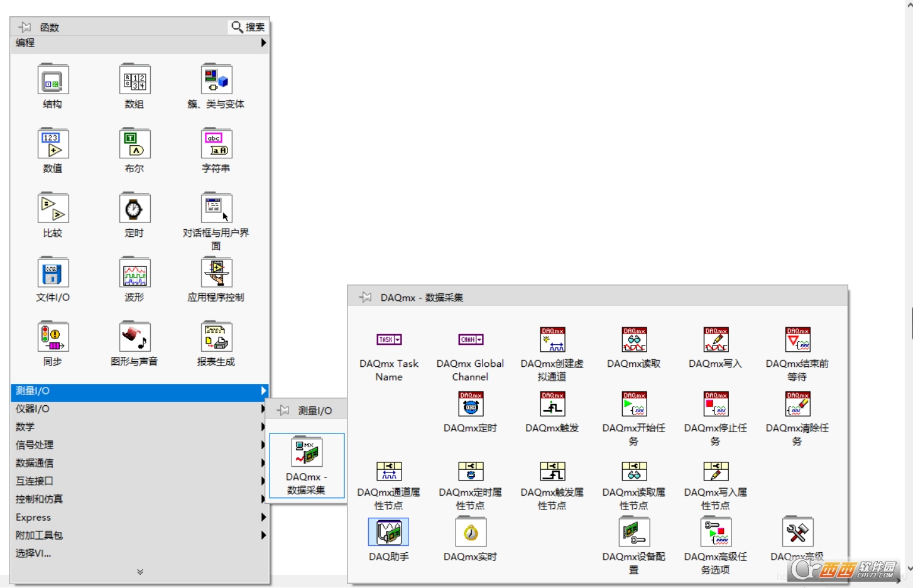
Task: Expand the 互连接口 category
Action: pos(139,481)
